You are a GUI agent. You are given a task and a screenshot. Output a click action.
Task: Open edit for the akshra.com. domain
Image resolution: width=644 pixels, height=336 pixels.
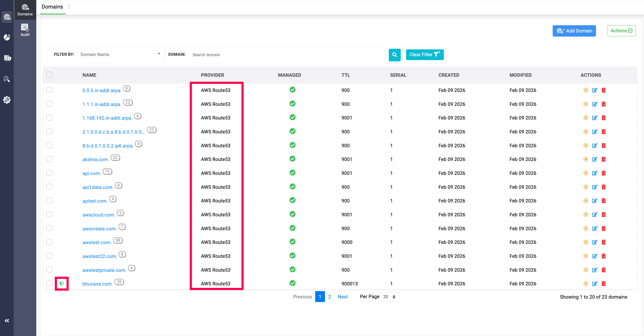[595, 159]
